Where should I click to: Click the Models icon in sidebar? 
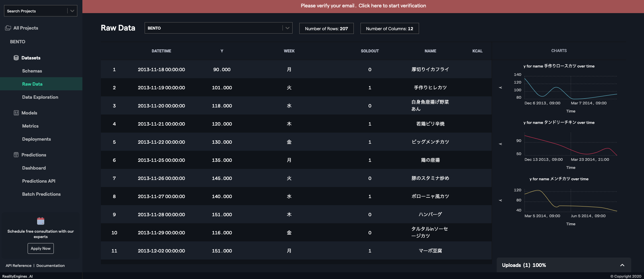click(16, 113)
